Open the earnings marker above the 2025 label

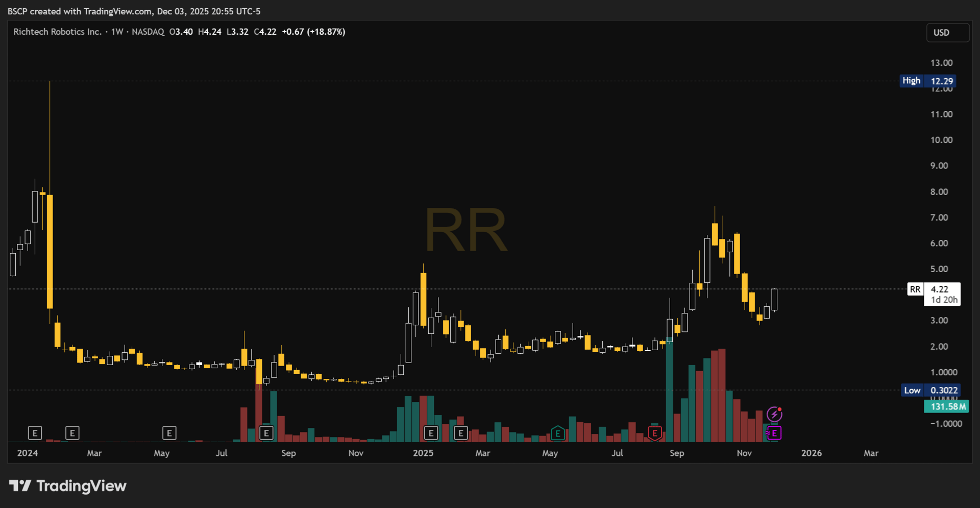click(x=431, y=433)
